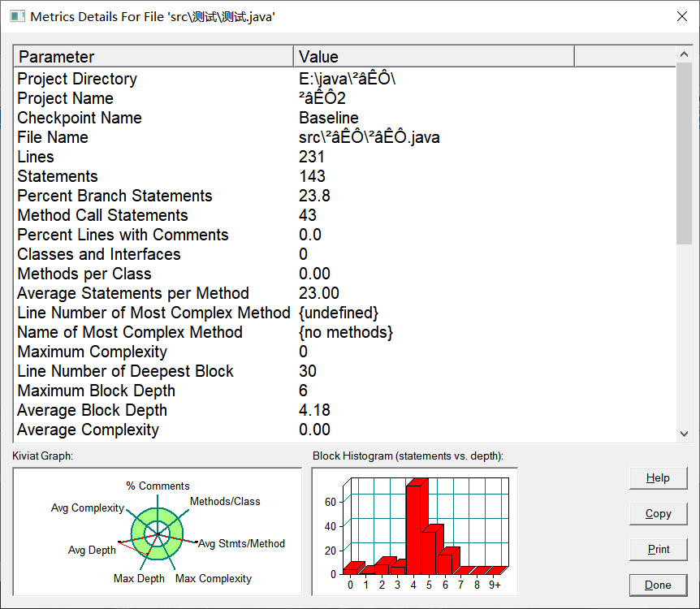Viewport: 700px width, 609px height.
Task: Select Method Call Statements row
Action: point(344,215)
